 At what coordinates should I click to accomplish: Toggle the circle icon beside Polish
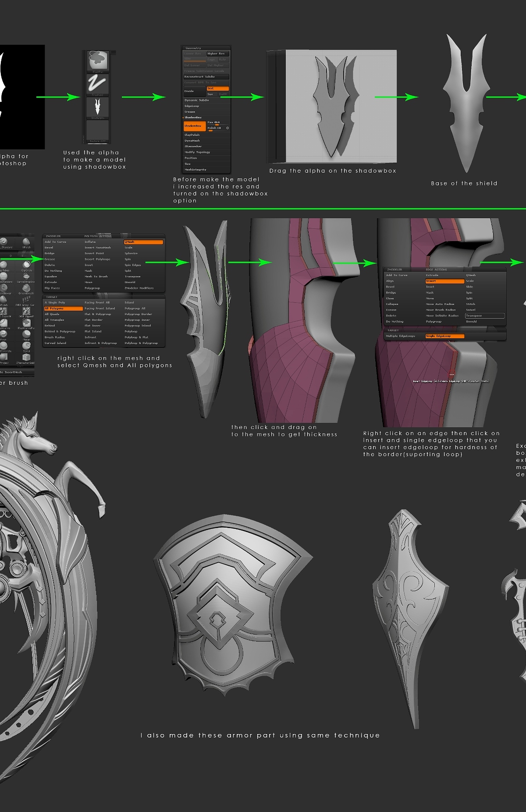[227, 128]
